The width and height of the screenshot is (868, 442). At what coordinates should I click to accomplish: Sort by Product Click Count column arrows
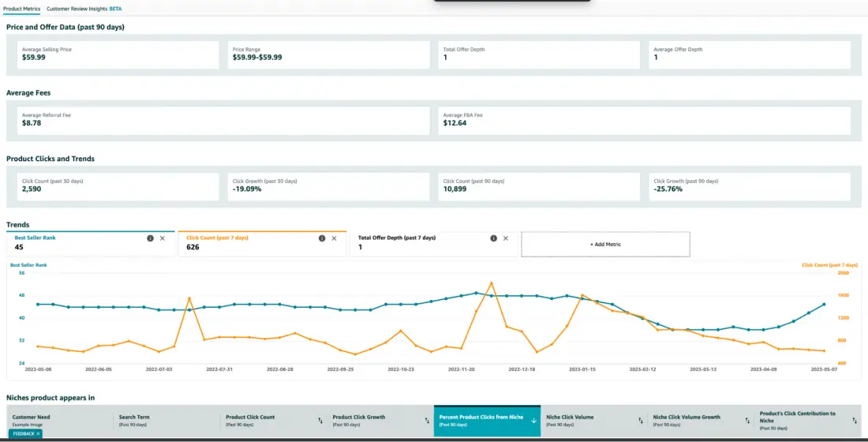click(x=320, y=421)
